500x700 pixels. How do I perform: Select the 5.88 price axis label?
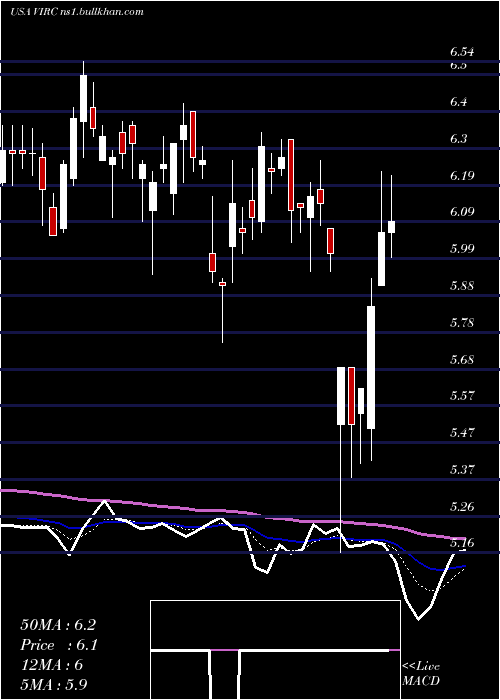(x=462, y=286)
